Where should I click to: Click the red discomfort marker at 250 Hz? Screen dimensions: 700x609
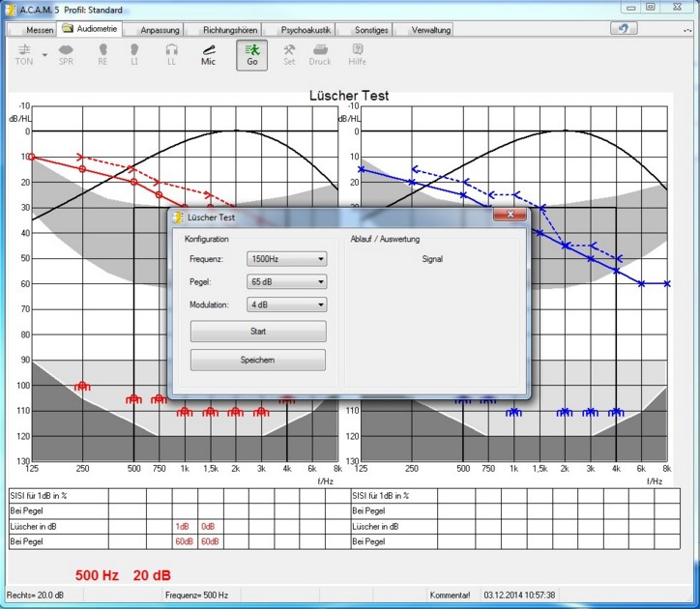(82, 387)
